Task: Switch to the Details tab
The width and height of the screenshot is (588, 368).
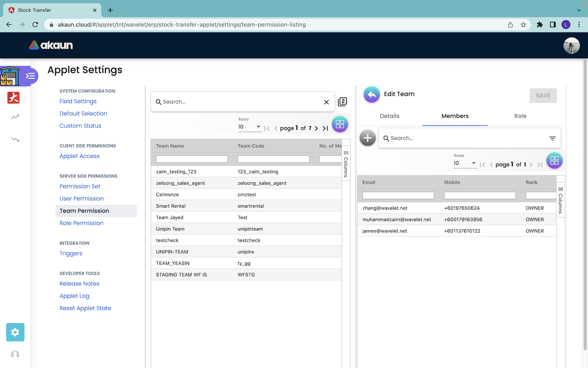Action: click(390, 116)
